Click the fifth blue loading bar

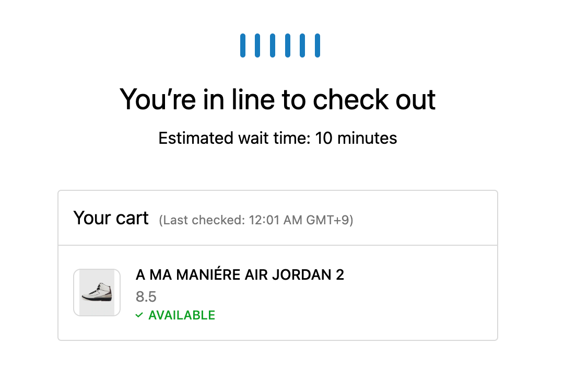(x=302, y=45)
